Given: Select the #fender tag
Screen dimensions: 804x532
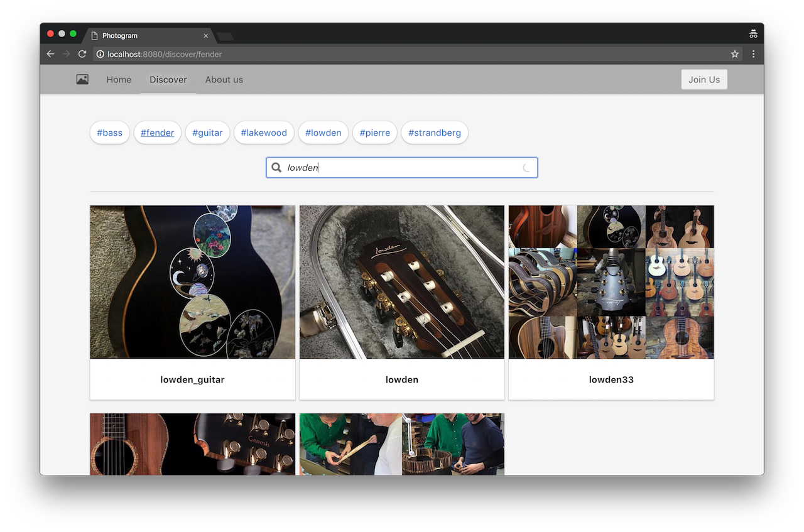Looking at the screenshot, I should pyautogui.click(x=158, y=133).
